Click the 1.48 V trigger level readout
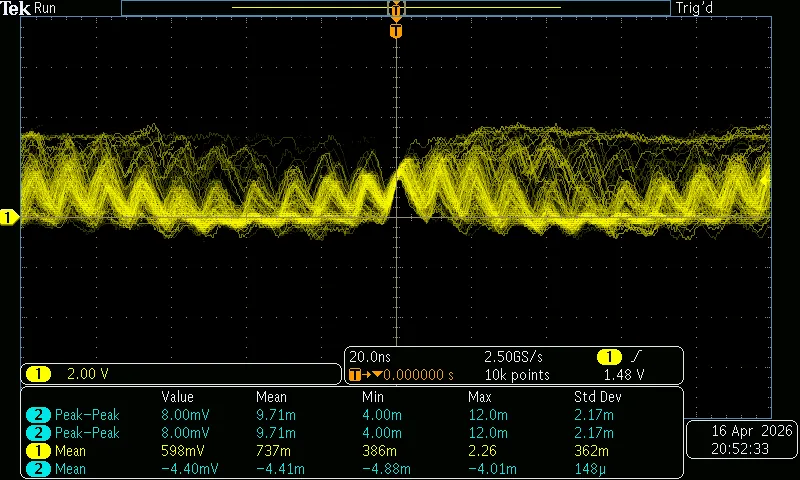This screenshot has height=480, width=800. [624, 375]
